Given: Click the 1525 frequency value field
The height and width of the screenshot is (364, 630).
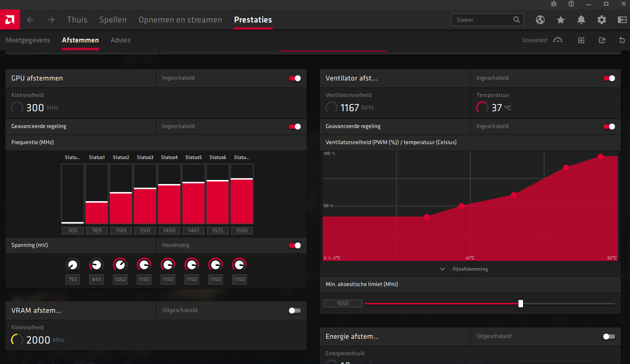Looking at the screenshot, I should tap(218, 230).
